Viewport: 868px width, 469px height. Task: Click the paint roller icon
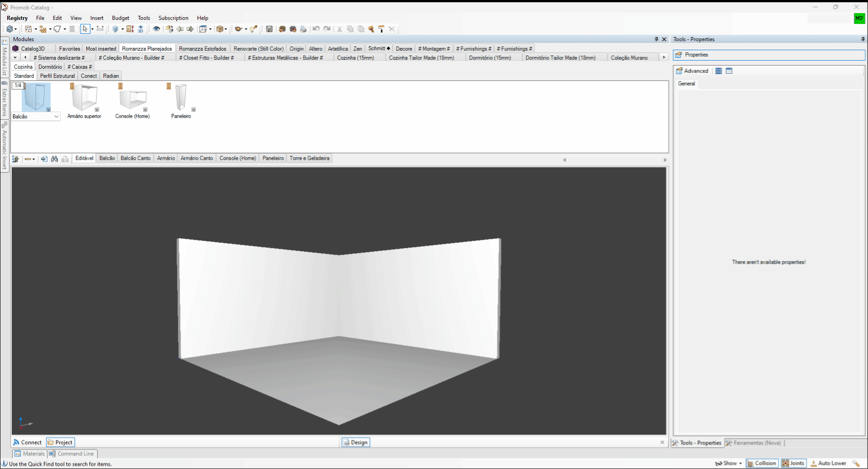[x=381, y=29]
